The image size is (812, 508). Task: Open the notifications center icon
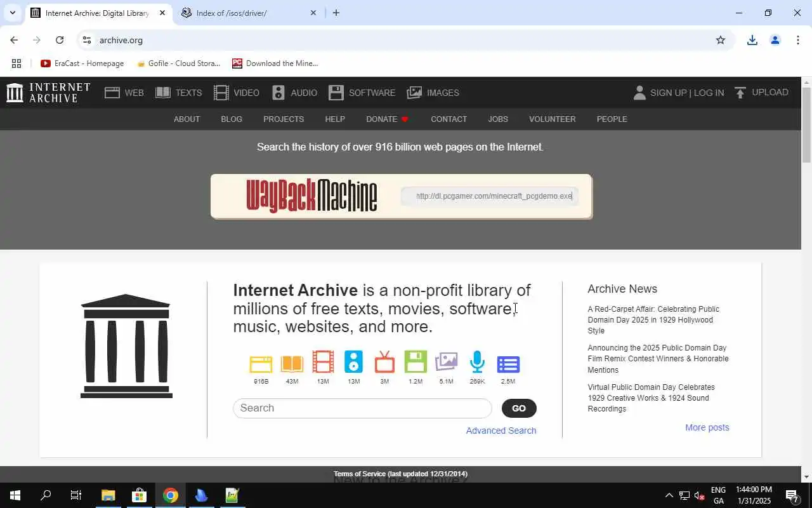click(x=792, y=495)
